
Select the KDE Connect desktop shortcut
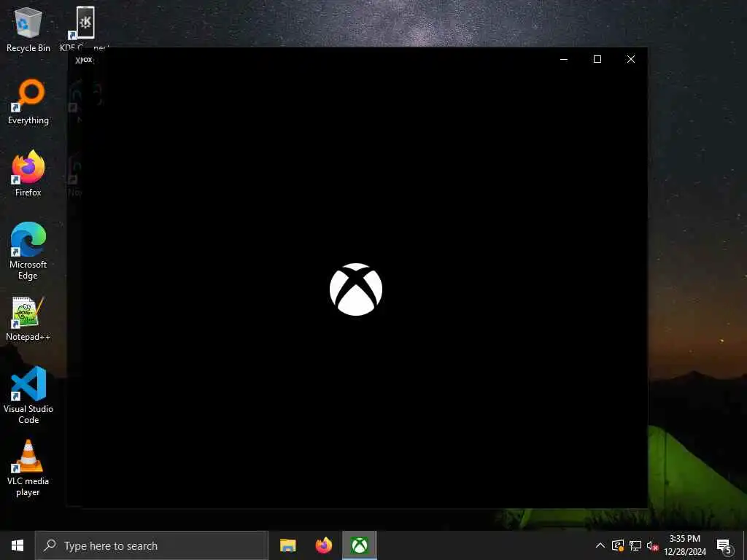point(85,28)
